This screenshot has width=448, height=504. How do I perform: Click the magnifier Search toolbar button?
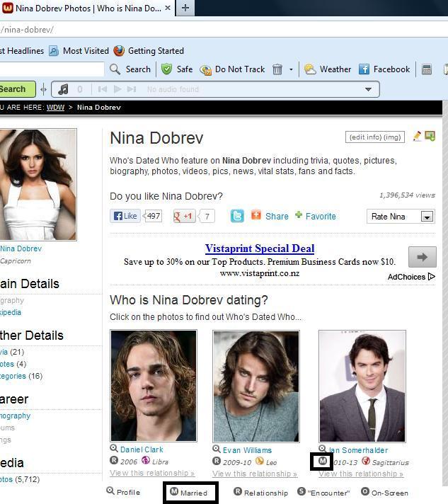pyautogui.click(x=130, y=69)
